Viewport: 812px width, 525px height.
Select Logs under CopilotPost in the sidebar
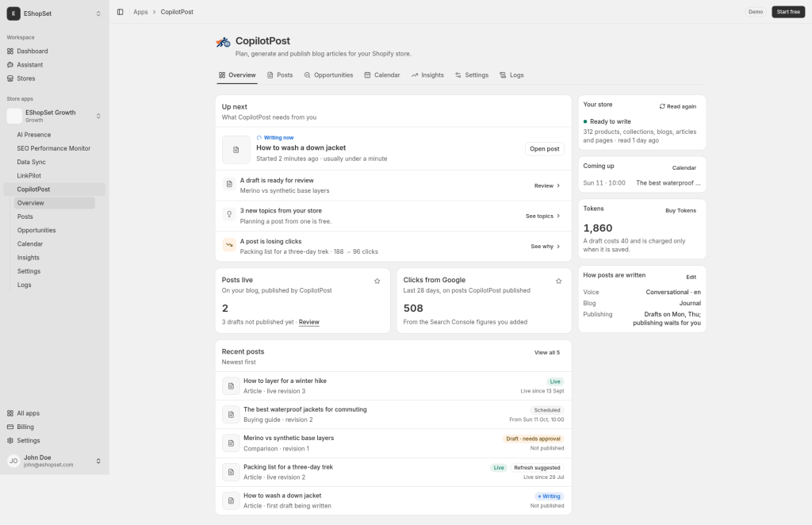point(55,285)
